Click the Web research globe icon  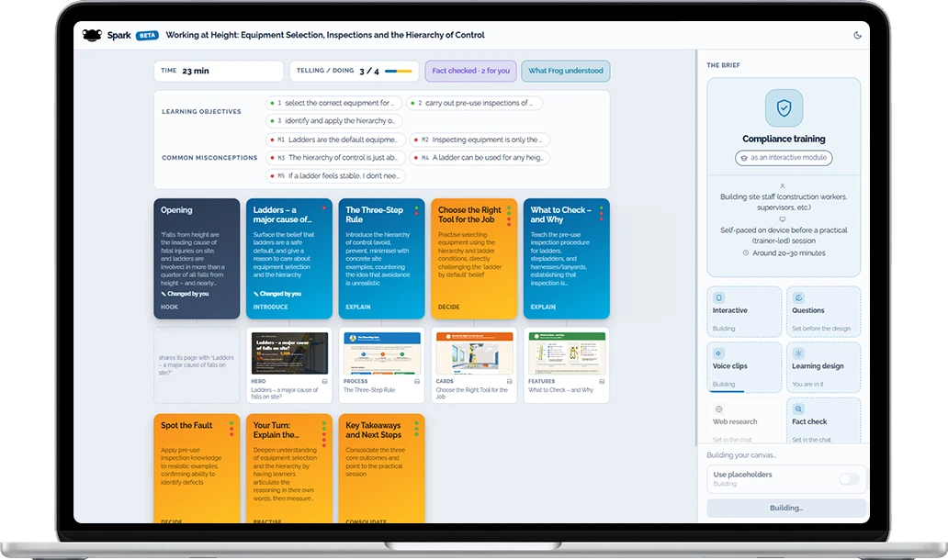click(719, 409)
